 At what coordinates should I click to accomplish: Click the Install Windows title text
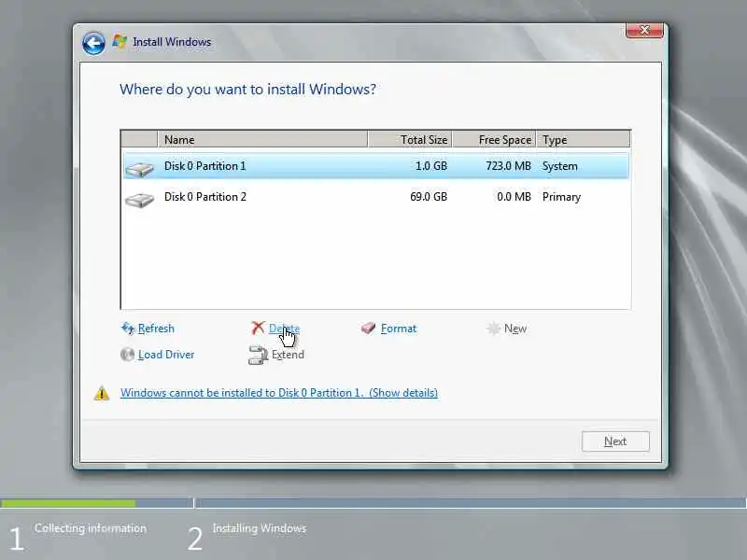172,42
